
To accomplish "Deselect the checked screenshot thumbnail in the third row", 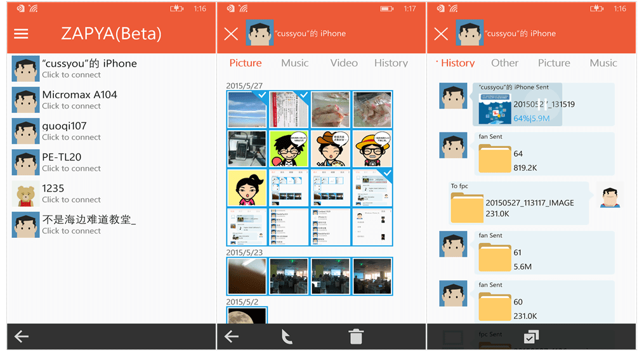I will 372,188.
